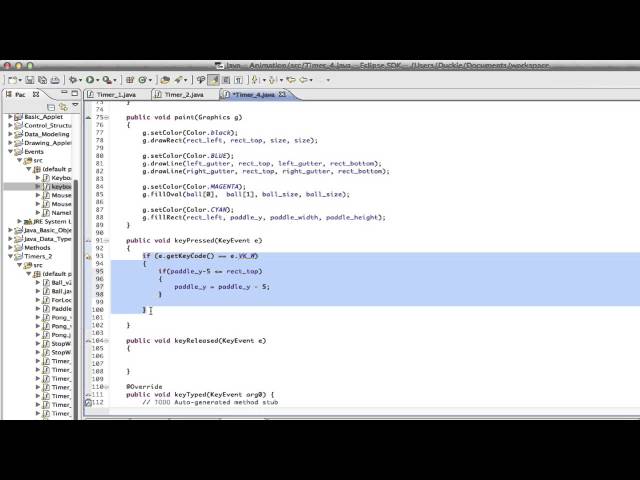
Task: Click the Package Explorer vertical scrollbar
Action: 76,298
